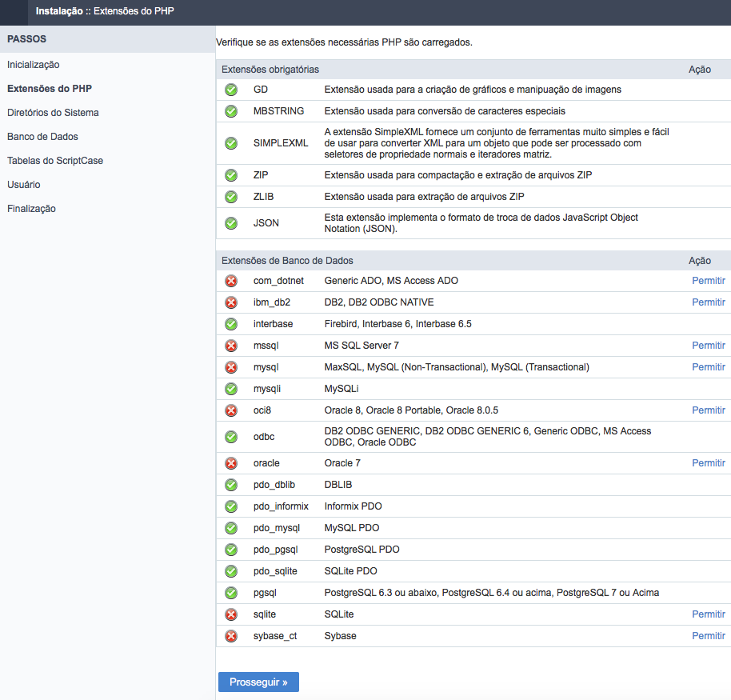Select Tabelas do ScriptCase step
Viewport: 731px width, 700px height.
click(55, 161)
